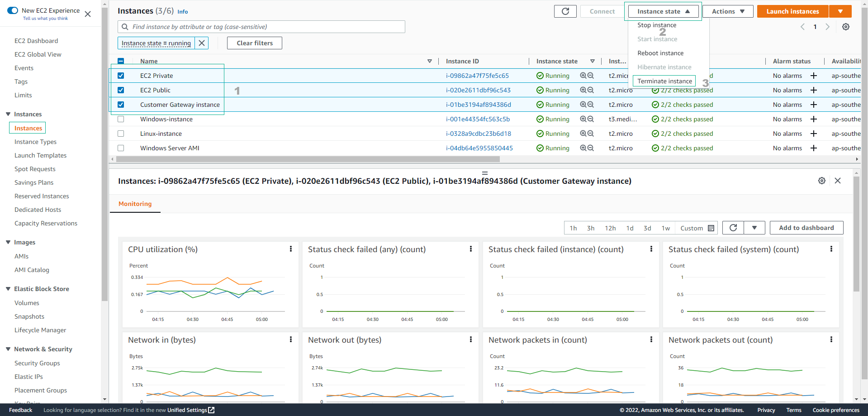Collapse Images sidebar section
Screen dimensions: 868x416
point(8,242)
